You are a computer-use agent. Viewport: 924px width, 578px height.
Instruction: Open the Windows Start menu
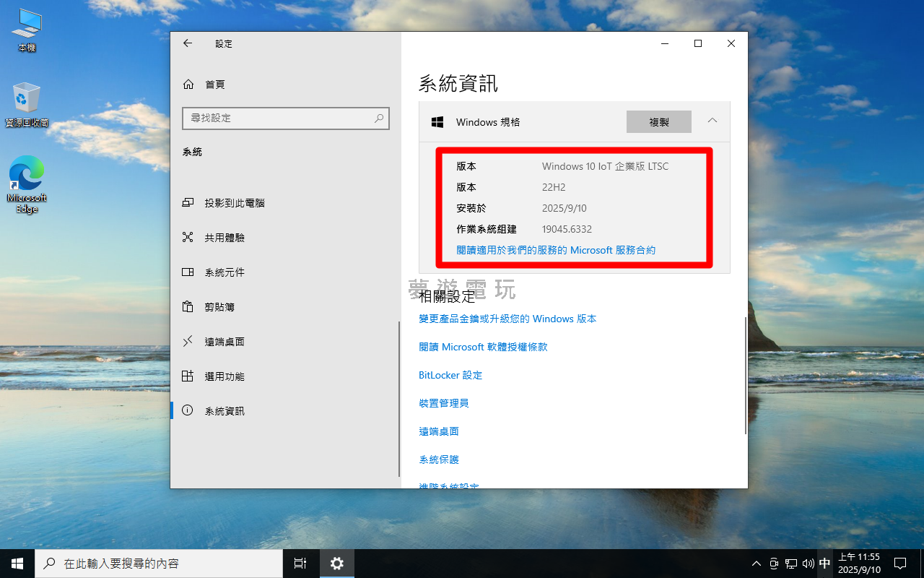[17, 563]
